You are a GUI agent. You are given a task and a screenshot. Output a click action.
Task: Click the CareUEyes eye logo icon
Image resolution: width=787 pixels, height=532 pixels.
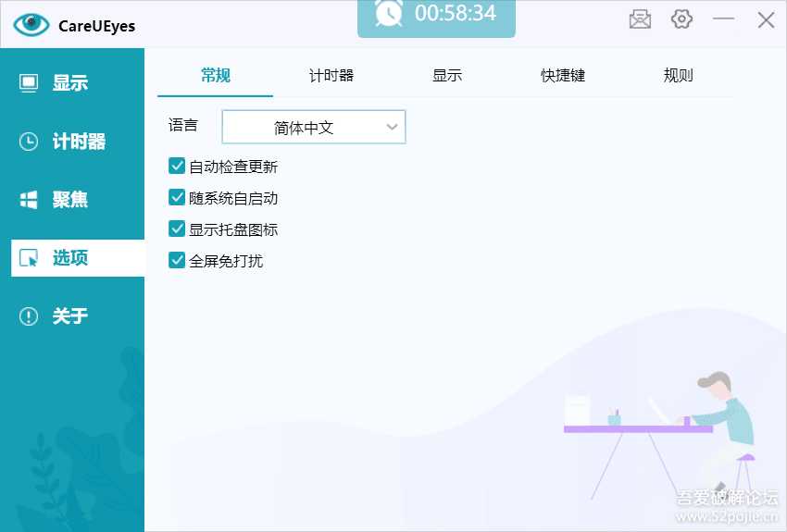pyautogui.click(x=31, y=25)
